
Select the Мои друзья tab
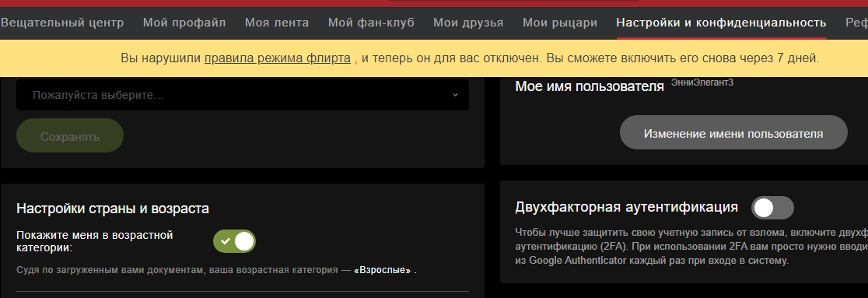[x=468, y=23]
